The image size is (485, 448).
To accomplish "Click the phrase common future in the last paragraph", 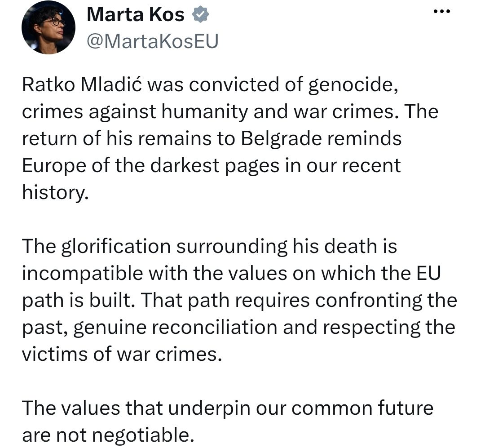I will click(362, 408).
